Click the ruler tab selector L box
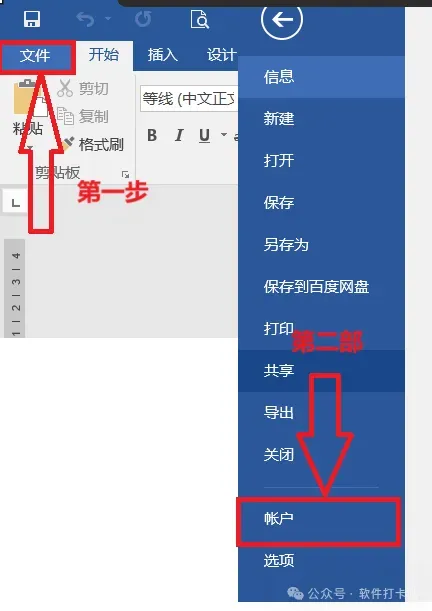Viewport: 432px width, 611px height. [15, 202]
